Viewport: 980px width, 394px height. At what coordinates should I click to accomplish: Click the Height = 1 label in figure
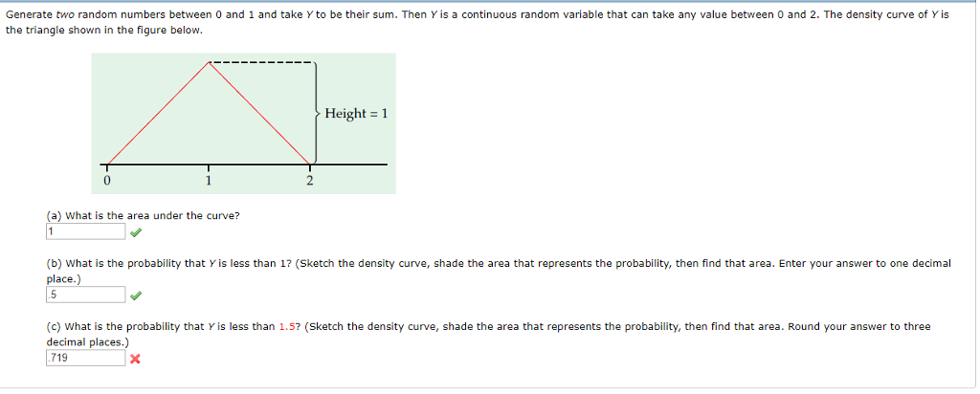tap(356, 113)
